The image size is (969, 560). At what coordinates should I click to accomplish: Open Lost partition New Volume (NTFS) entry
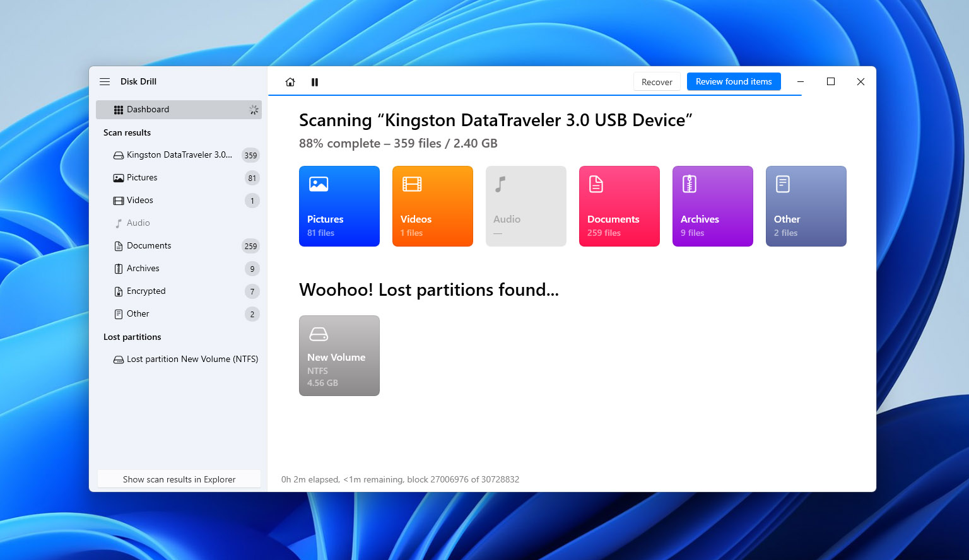pyautogui.click(x=179, y=359)
